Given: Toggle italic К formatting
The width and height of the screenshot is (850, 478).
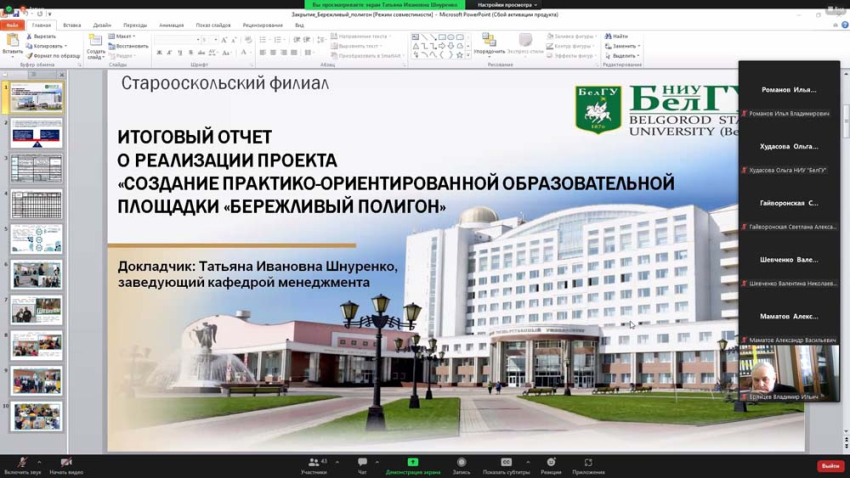Looking at the screenshot, I should (x=170, y=53).
